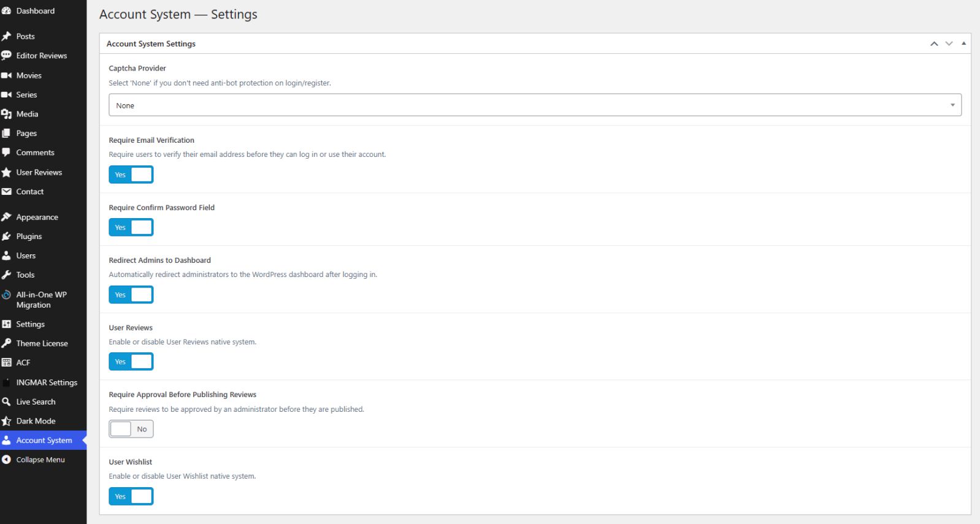980x524 pixels.
Task: Open the Comments menu label
Action: (x=35, y=153)
